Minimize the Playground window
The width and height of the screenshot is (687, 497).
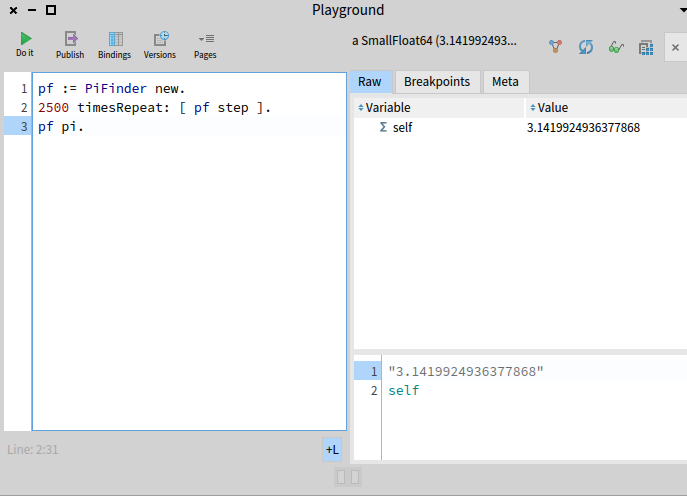click(x=32, y=10)
